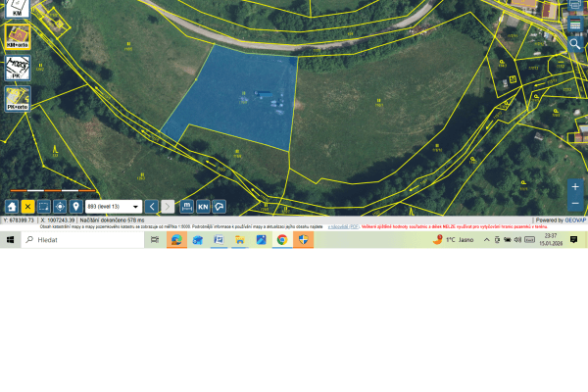Open Google Chrome from the taskbar
588x392 pixels.
282,239
